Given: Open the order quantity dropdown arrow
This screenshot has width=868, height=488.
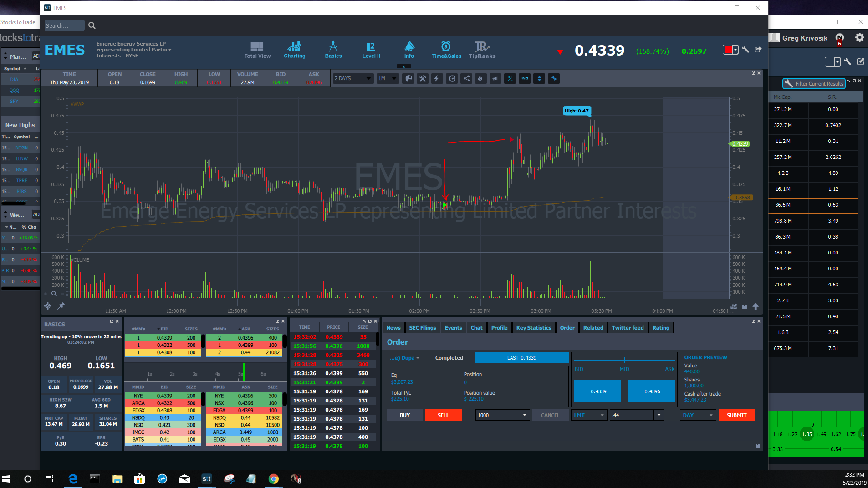Looking at the screenshot, I should tap(525, 415).
